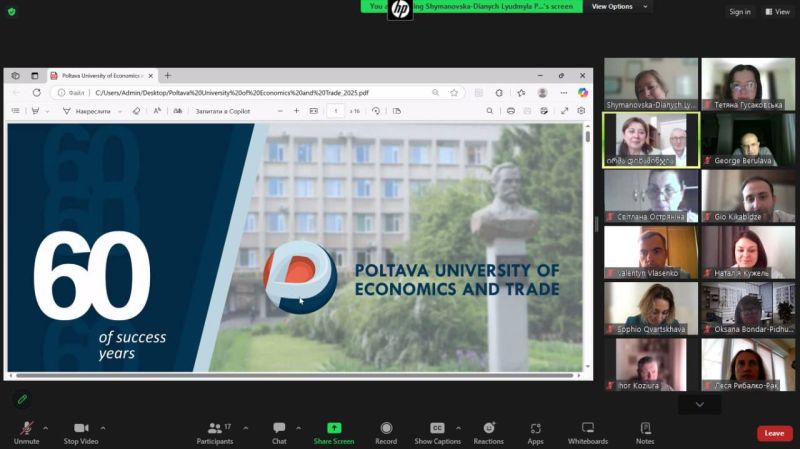Expand View Options dropdown
This screenshot has height=449, width=800.
pyautogui.click(x=618, y=7)
